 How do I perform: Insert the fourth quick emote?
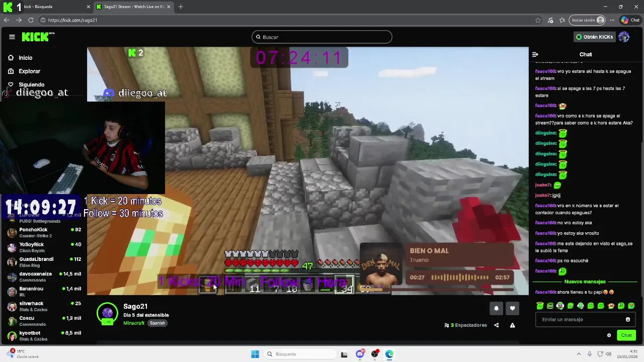(571, 306)
